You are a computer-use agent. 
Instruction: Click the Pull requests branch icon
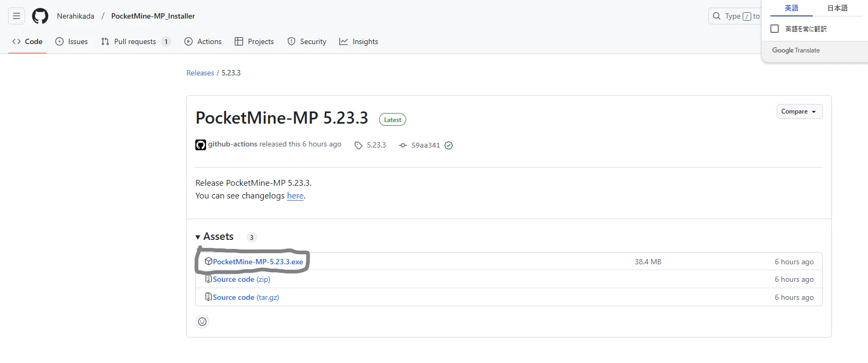105,41
